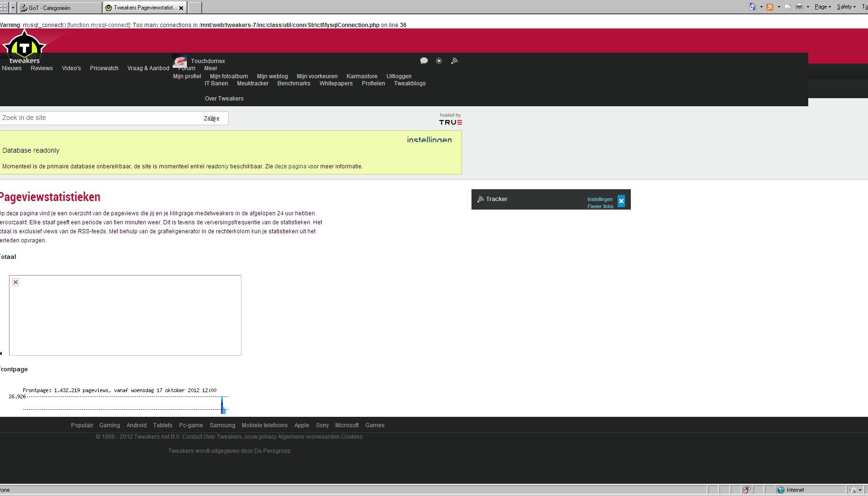Image resolution: width=868 pixels, height=496 pixels.
Task: Open the messages speech bubble icon
Action: [x=424, y=61]
